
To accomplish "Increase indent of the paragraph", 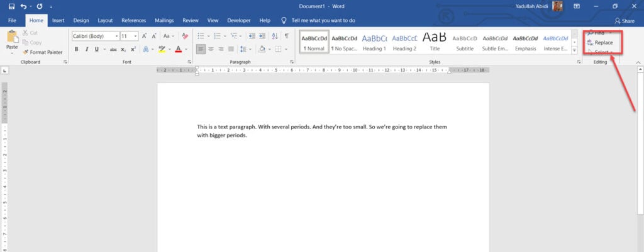I will [262, 37].
